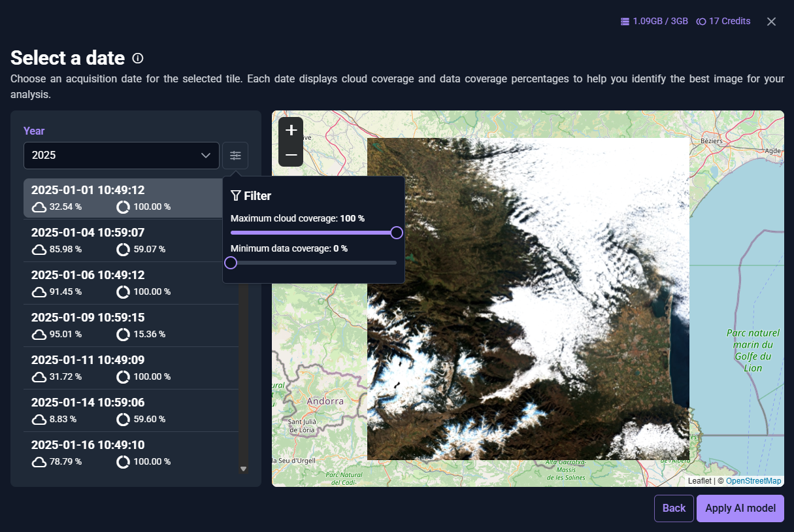The height and width of the screenshot is (532, 794).
Task: Click the data coverage icon on 2025-01-16 entry
Action: click(123, 461)
